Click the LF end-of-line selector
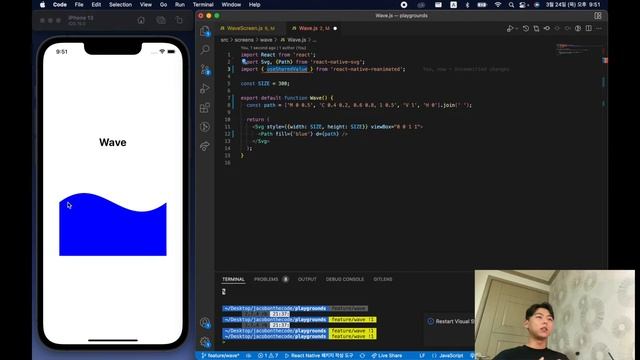 tap(422, 356)
